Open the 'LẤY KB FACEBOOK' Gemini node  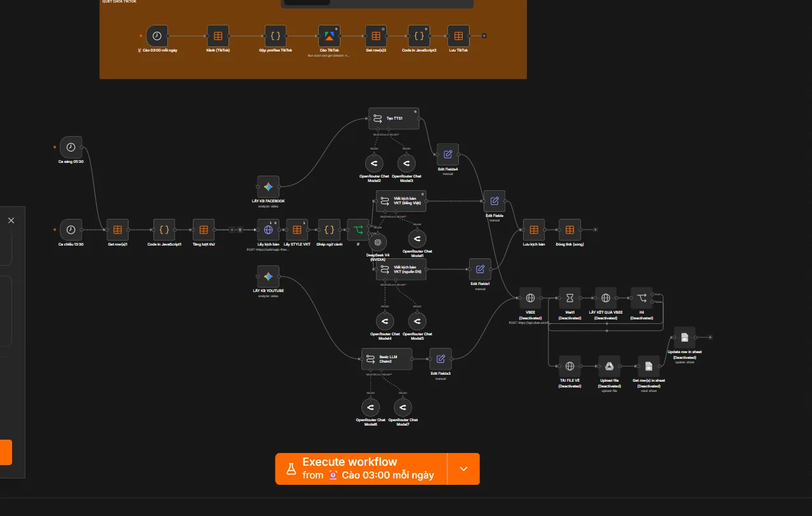click(268, 186)
